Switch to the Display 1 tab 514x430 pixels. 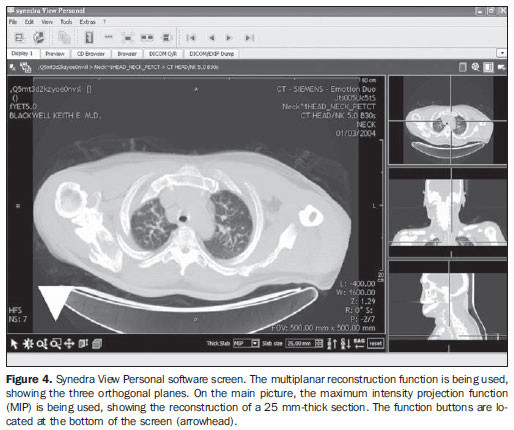point(23,53)
